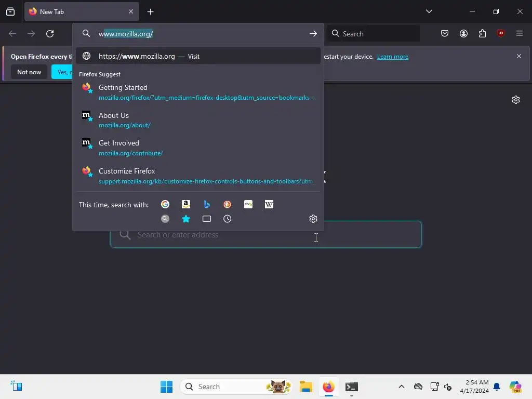Open the Customize Firefox bookmark suggestion

click(198, 176)
